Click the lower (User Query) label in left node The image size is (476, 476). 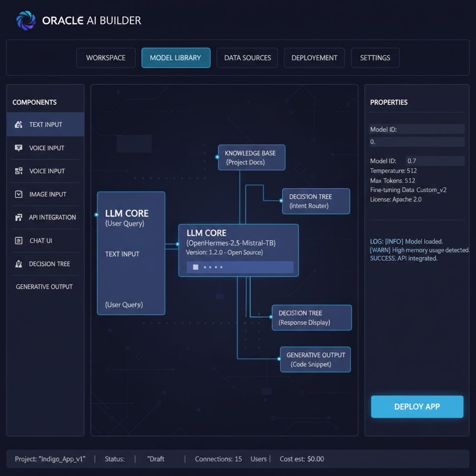click(124, 305)
